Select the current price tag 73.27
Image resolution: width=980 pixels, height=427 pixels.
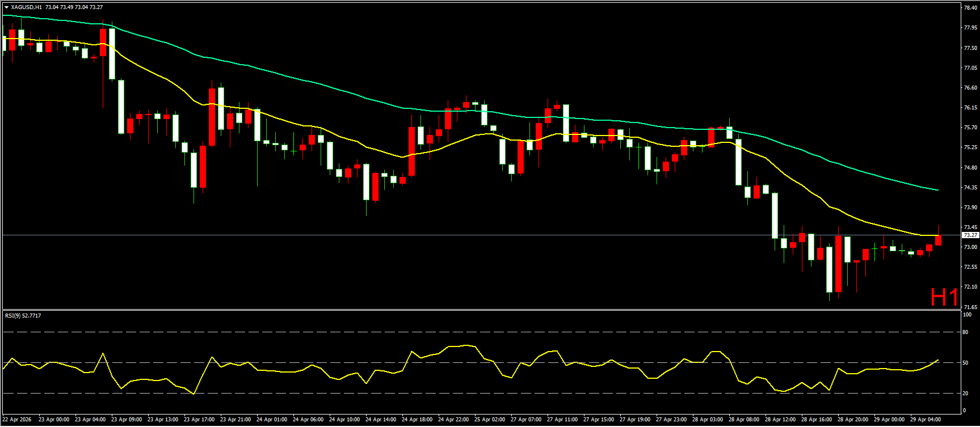[x=970, y=235]
